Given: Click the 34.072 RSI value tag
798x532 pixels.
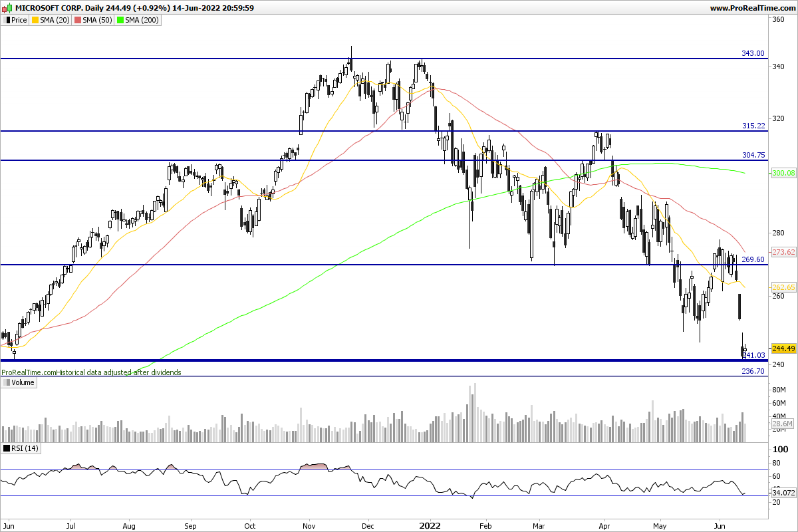Looking at the screenshot, I should 784,493.
